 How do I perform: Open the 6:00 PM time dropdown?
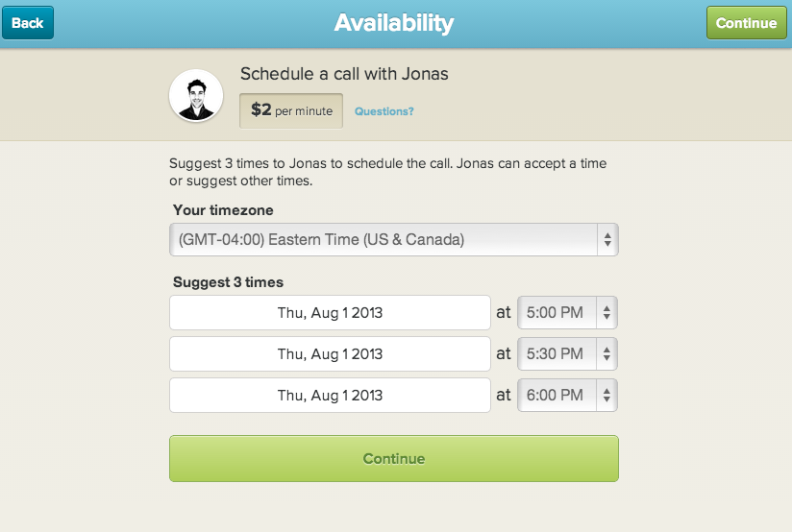[567, 396]
